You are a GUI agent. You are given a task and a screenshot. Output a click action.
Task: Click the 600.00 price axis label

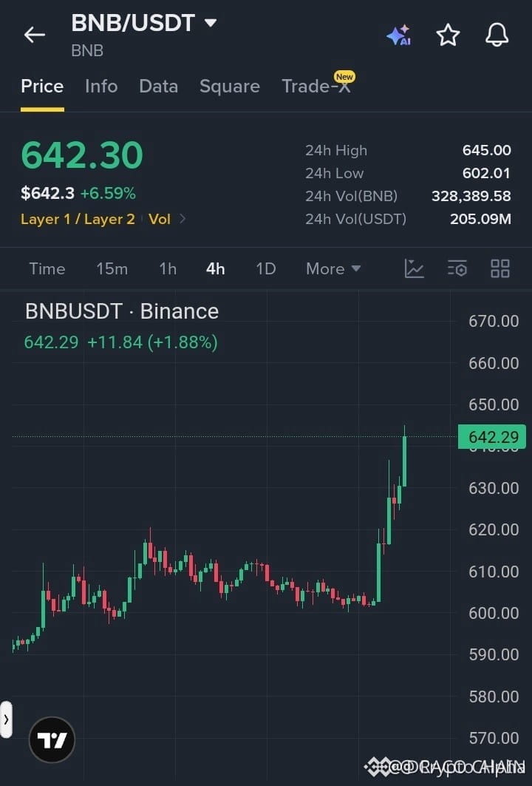(x=494, y=613)
